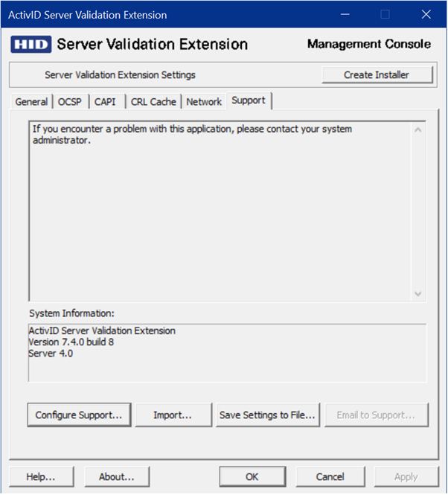Open the OCSP tab
Viewport: 448px width, 495px height.
click(71, 102)
